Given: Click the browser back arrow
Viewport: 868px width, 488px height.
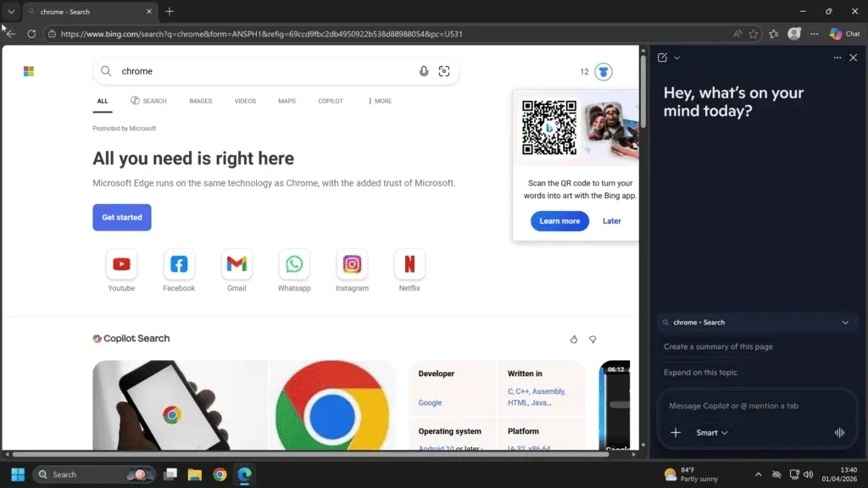Looking at the screenshot, I should click(x=11, y=34).
